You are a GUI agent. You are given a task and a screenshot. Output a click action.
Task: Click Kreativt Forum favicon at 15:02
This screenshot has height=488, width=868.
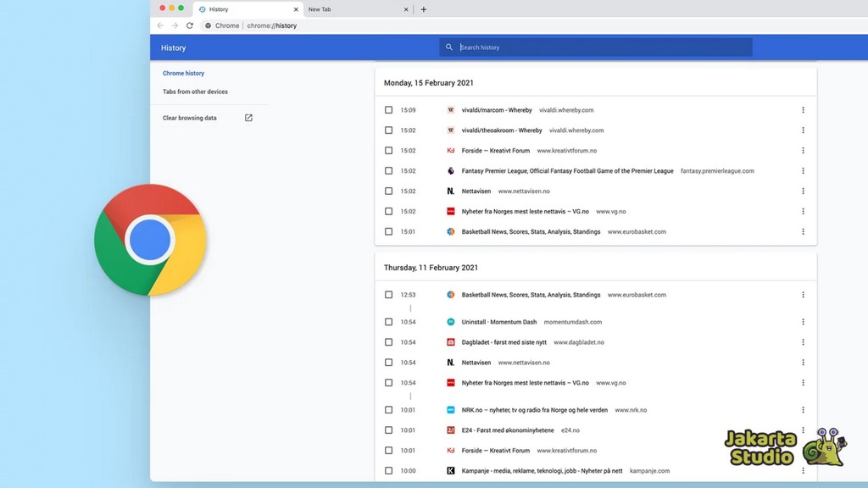click(x=451, y=151)
